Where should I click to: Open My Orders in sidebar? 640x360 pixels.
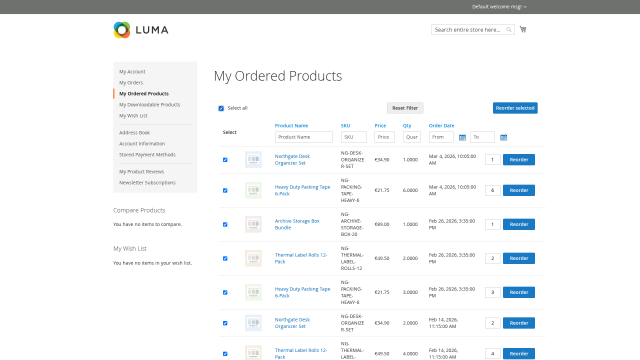click(131, 82)
